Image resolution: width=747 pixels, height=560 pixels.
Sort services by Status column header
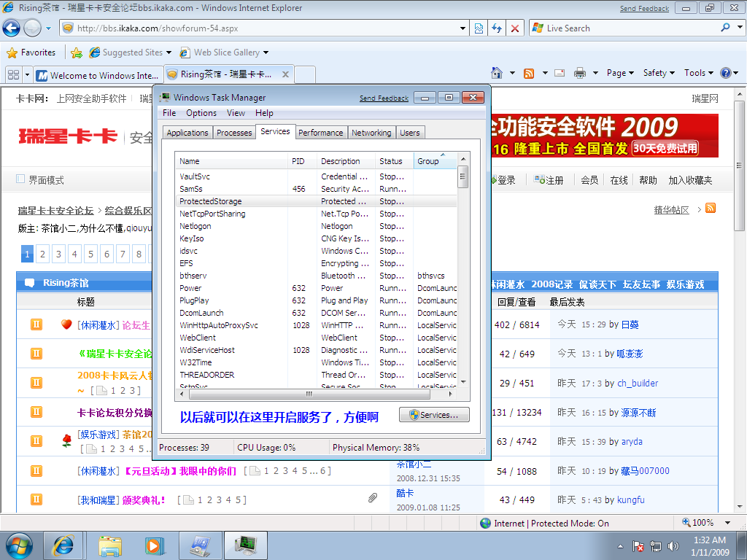click(x=391, y=161)
